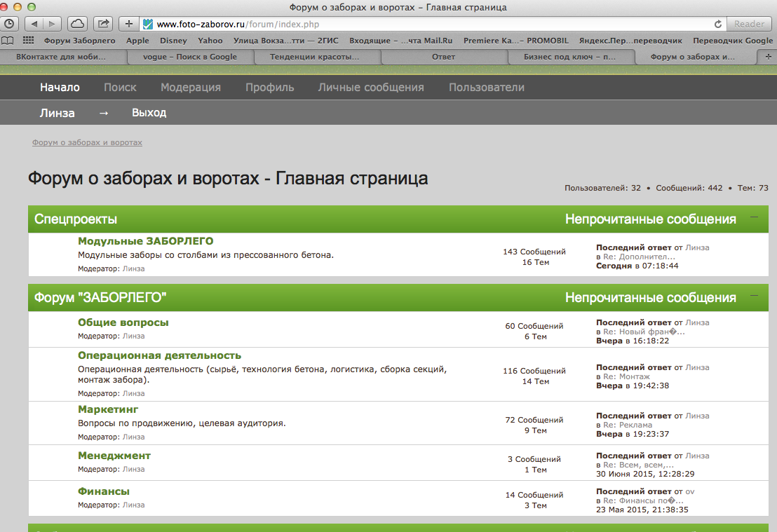
Task: Click the Reader button in address bar
Action: click(749, 24)
